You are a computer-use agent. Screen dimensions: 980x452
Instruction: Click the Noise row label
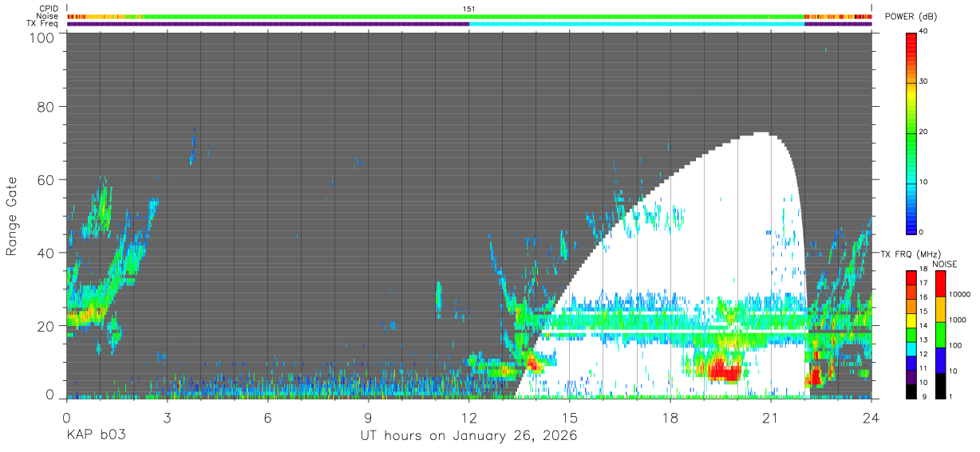[x=48, y=16]
